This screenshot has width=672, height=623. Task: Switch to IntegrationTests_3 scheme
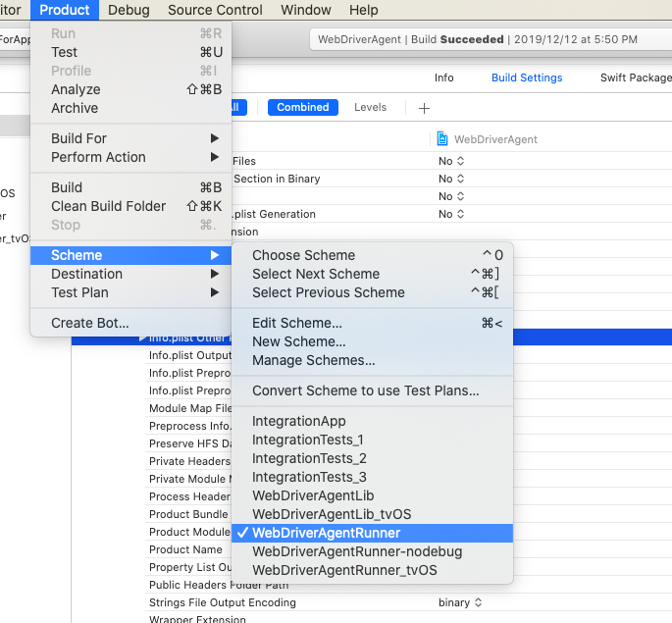[x=372, y=478]
